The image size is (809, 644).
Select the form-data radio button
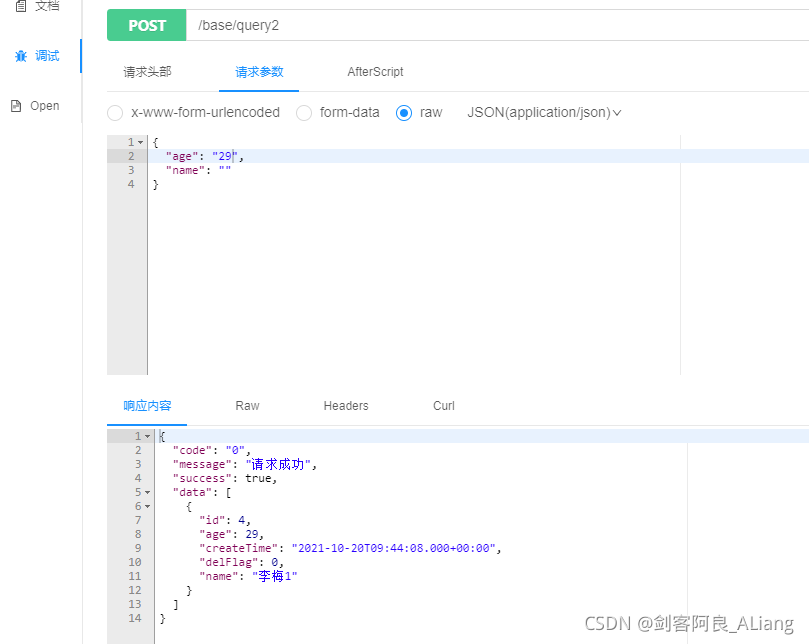(304, 112)
